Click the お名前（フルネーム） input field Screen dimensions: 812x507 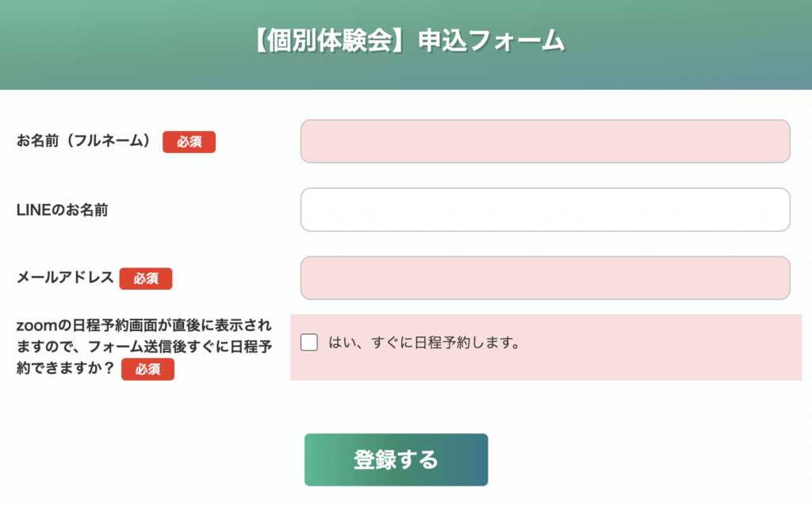pos(545,141)
